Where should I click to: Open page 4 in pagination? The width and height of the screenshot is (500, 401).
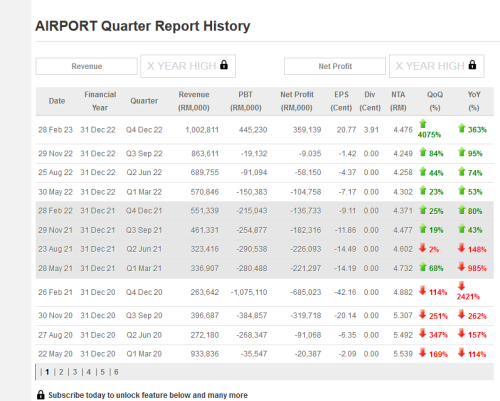coord(89,372)
